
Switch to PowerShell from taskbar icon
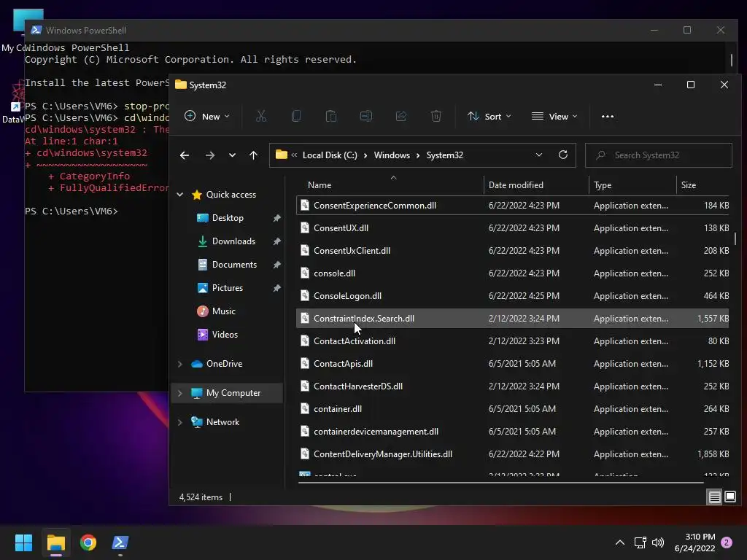pos(120,542)
